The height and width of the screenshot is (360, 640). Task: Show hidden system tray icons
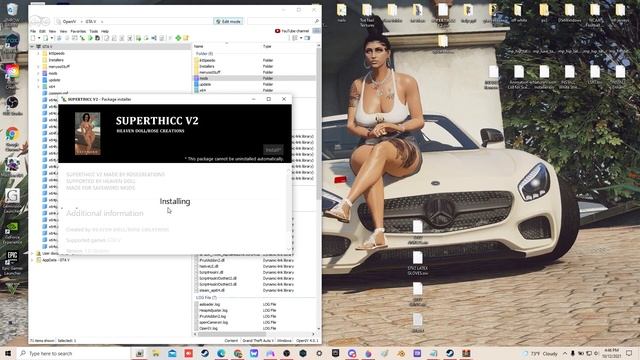point(565,353)
